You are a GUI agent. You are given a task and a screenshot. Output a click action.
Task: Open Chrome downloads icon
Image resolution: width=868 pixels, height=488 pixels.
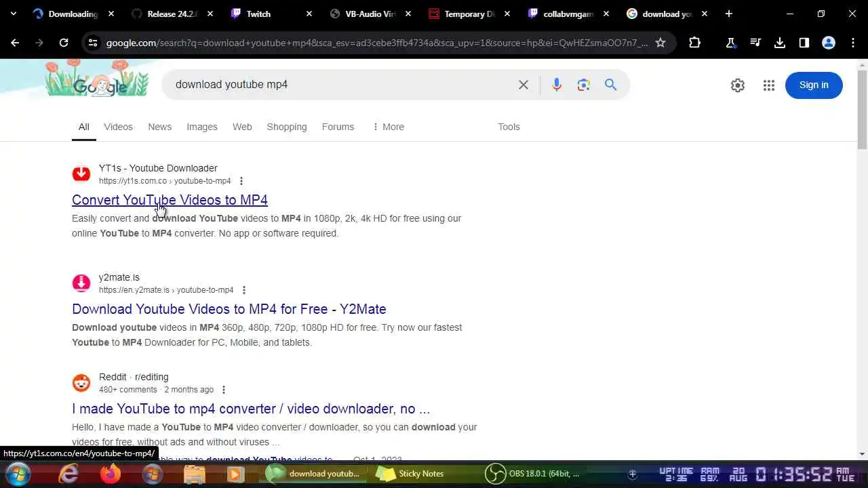pos(780,43)
